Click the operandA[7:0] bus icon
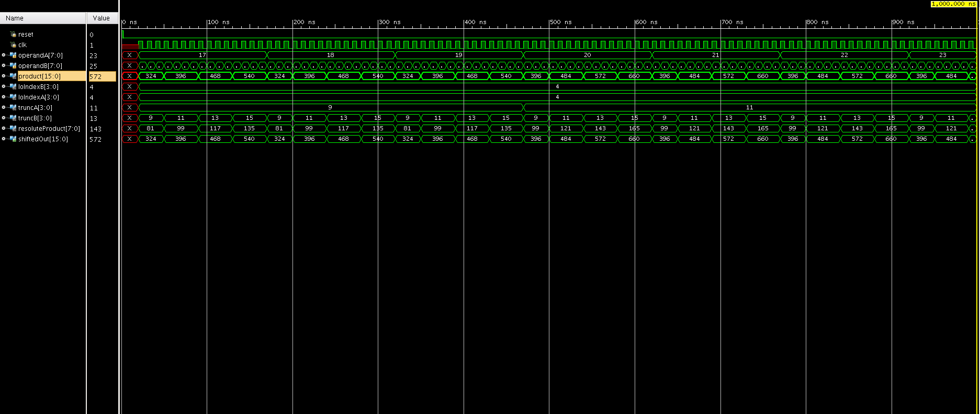 (x=13, y=55)
